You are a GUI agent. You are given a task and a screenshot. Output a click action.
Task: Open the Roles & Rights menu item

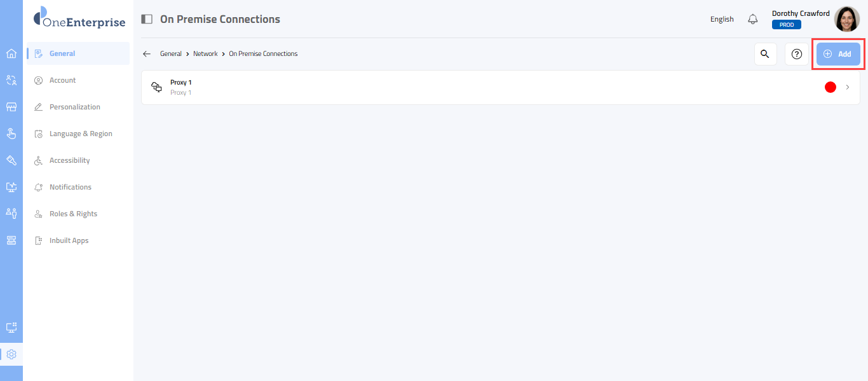pyautogui.click(x=73, y=214)
